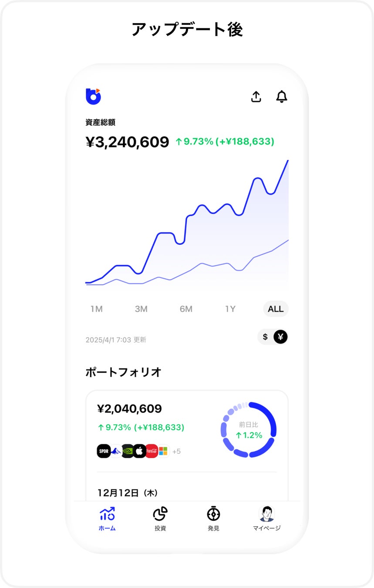Image resolution: width=374 pixels, height=588 pixels.
Task: Tap the Microsoft stock icon
Action: coord(163,451)
